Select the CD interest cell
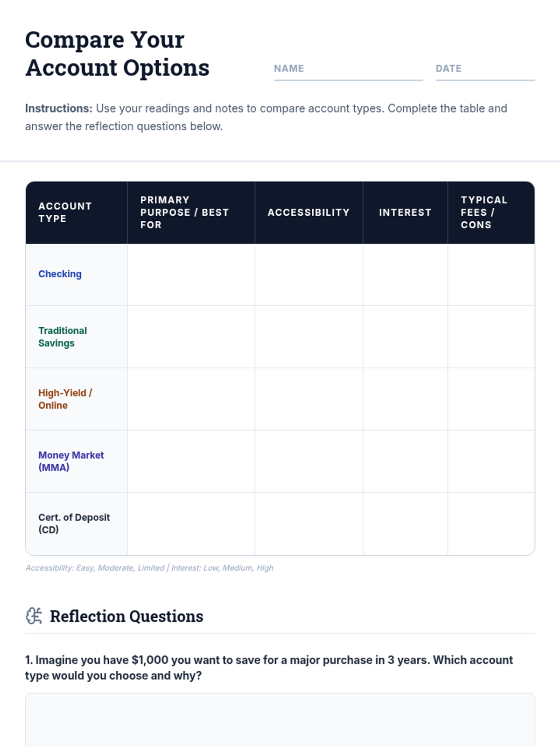 pos(405,524)
